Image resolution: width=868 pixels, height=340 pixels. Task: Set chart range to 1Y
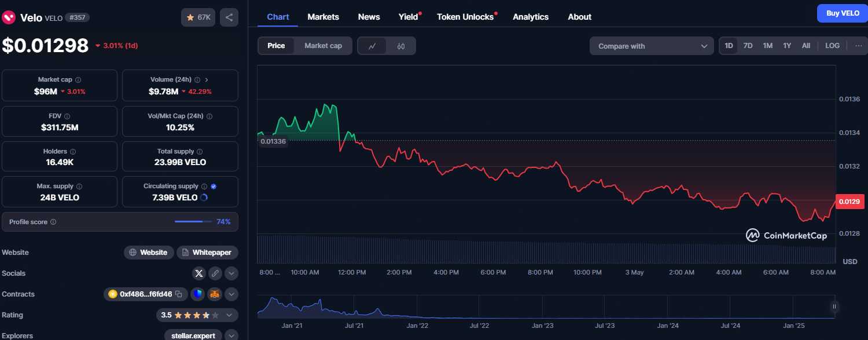tap(787, 46)
